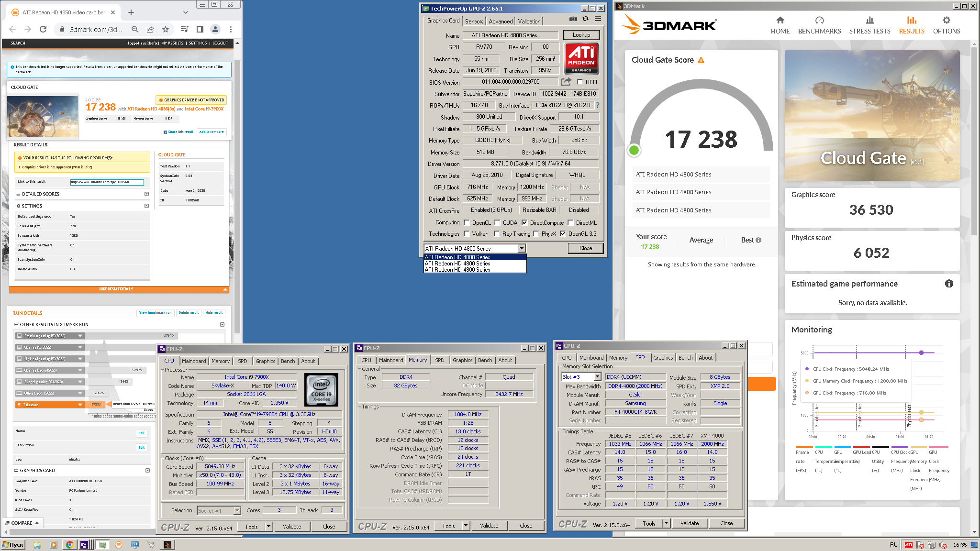Open Chrome media control icon
Viewport: 980px width, 551px height.
(185, 29)
